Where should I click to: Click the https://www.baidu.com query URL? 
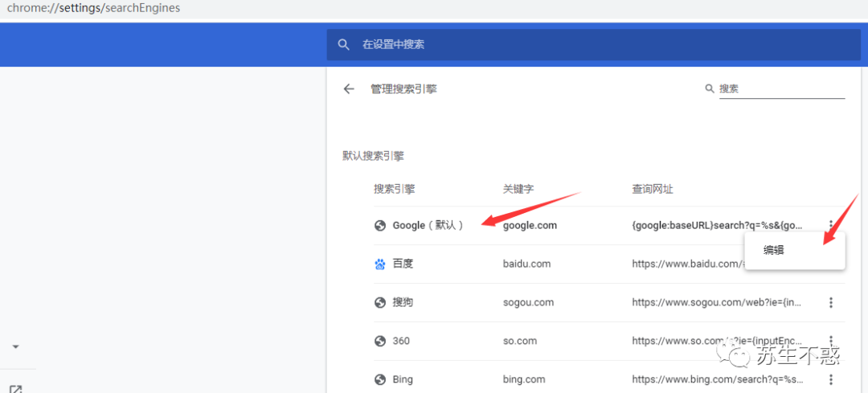coord(689,264)
